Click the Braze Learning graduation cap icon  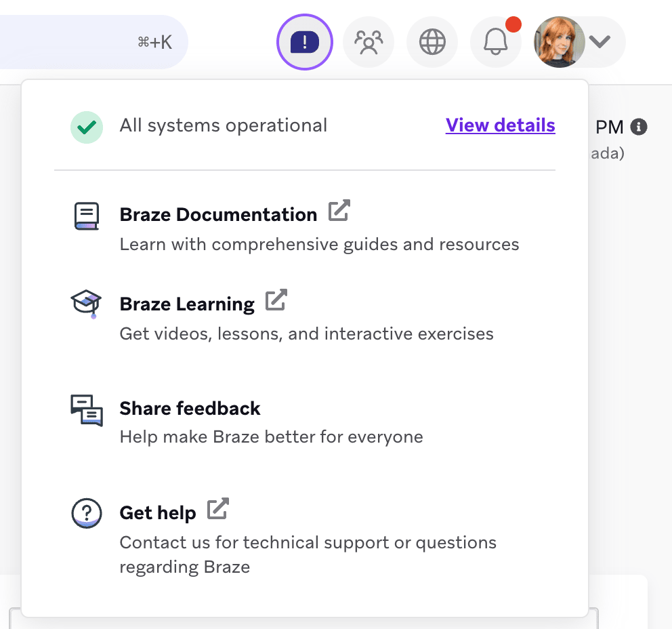pyautogui.click(x=86, y=303)
